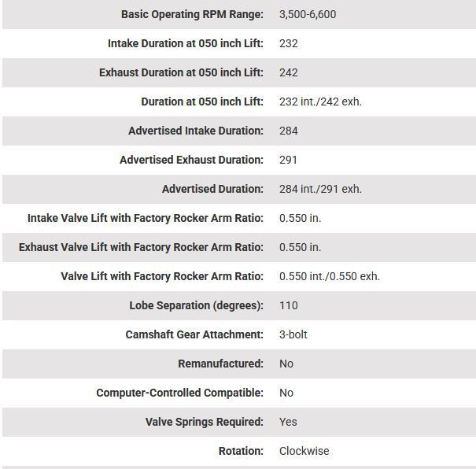Select the 3-bolt value
The height and width of the screenshot is (469, 476).
[293, 334]
